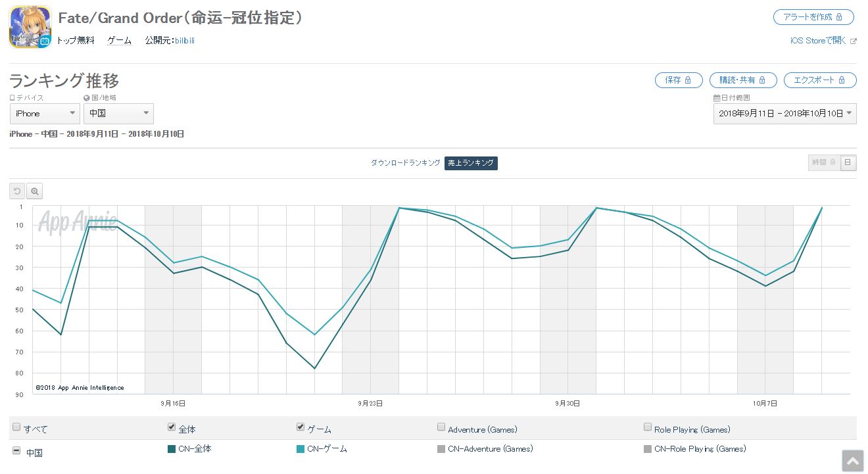Viewport: 868px width, 474px height.
Task: Check the すべて checkbox
Action: coord(17,427)
